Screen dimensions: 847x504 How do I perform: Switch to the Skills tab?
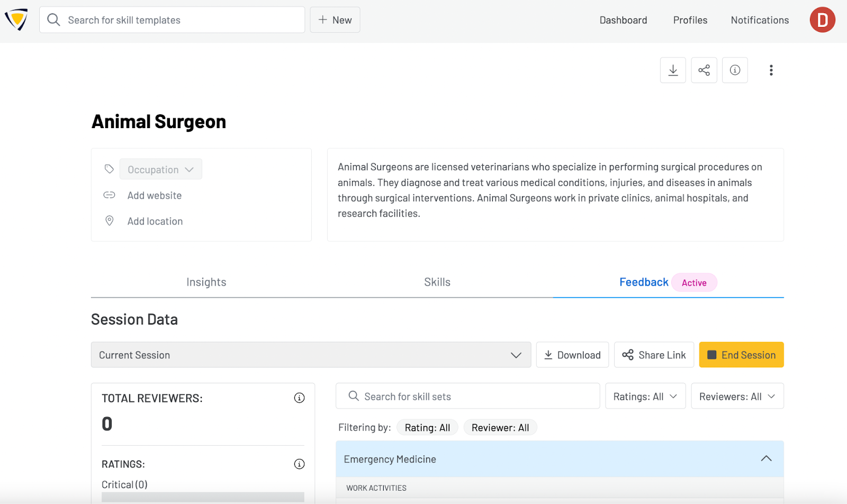click(437, 282)
